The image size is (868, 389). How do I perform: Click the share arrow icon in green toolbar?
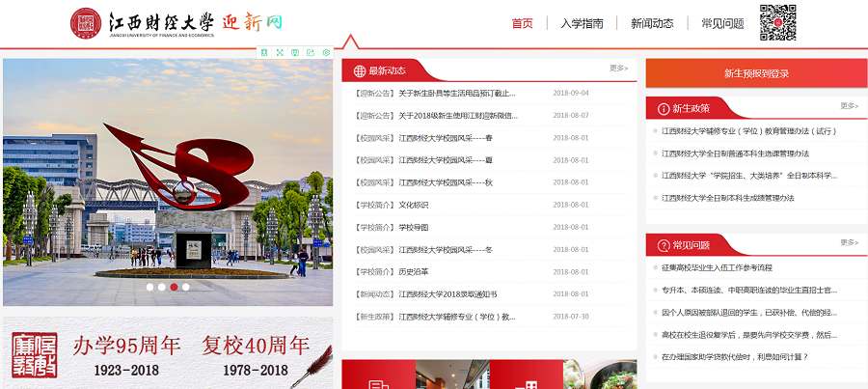(311, 52)
